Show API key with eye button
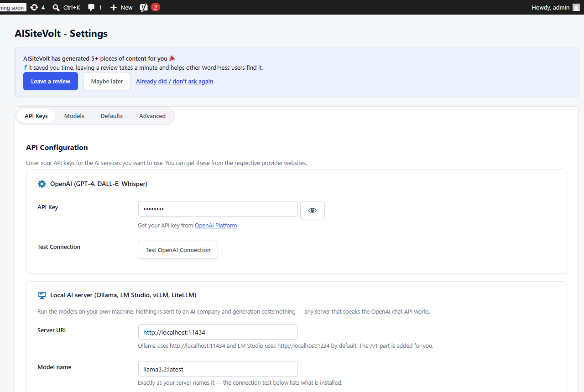 click(313, 210)
